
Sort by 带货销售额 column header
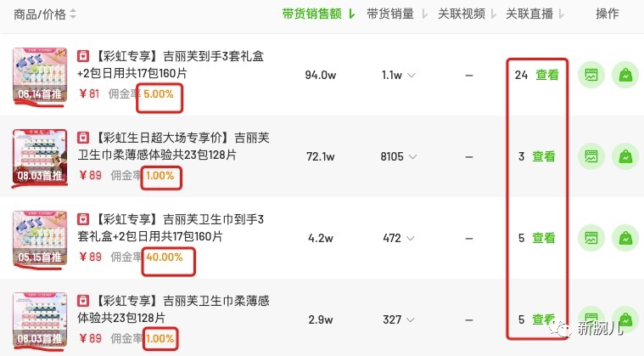[318, 14]
